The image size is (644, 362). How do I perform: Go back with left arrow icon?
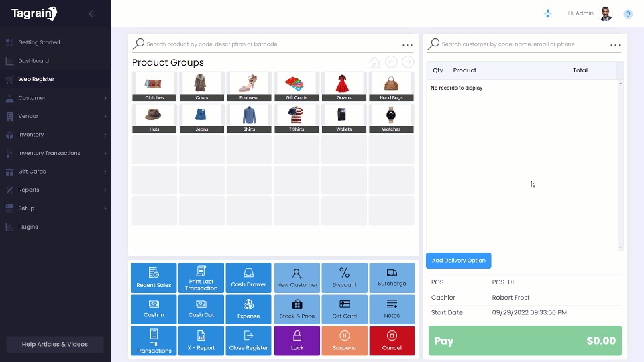[391, 62]
